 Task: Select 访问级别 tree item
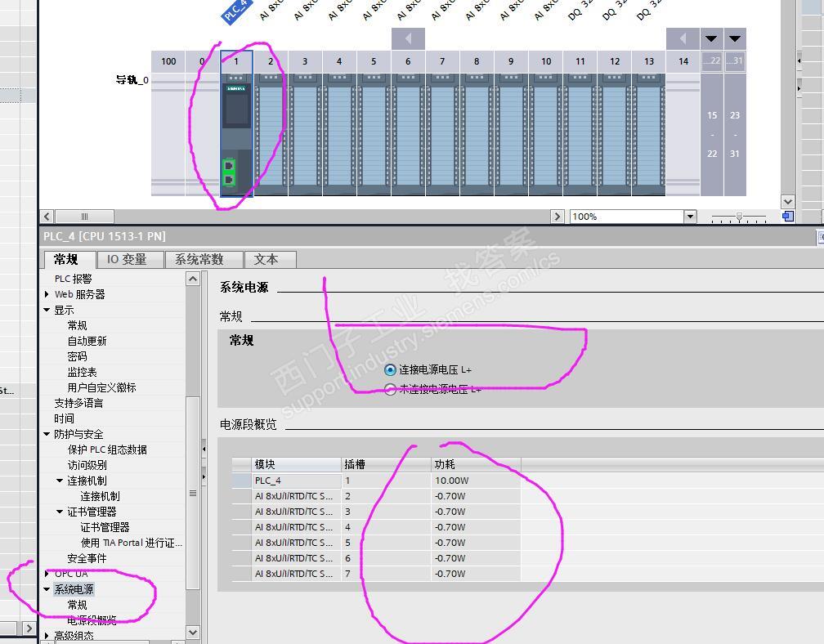[x=87, y=465]
